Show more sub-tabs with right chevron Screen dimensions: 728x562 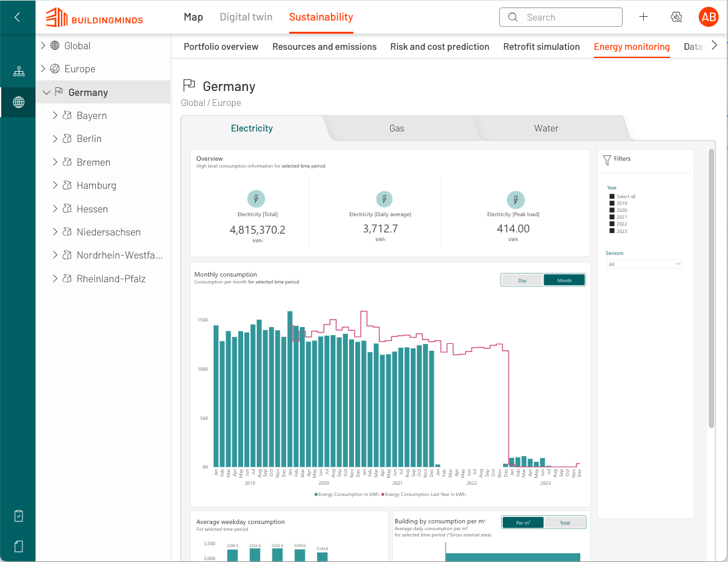[714, 45]
